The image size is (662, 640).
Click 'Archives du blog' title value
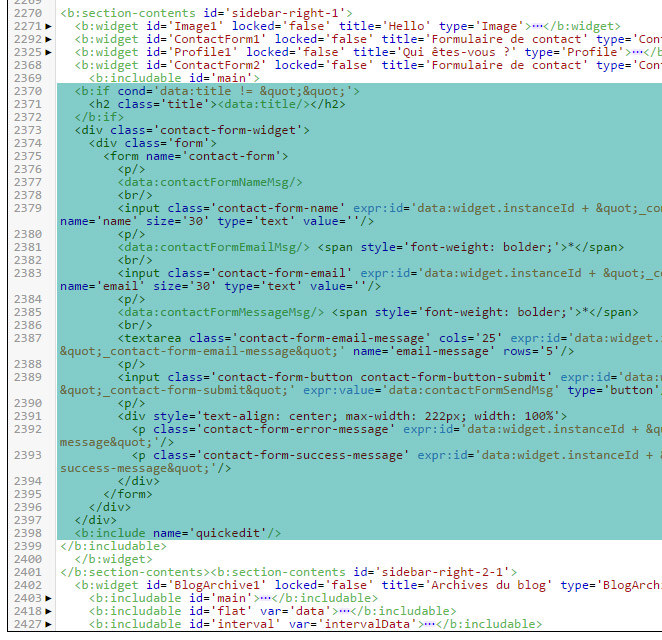488,586
